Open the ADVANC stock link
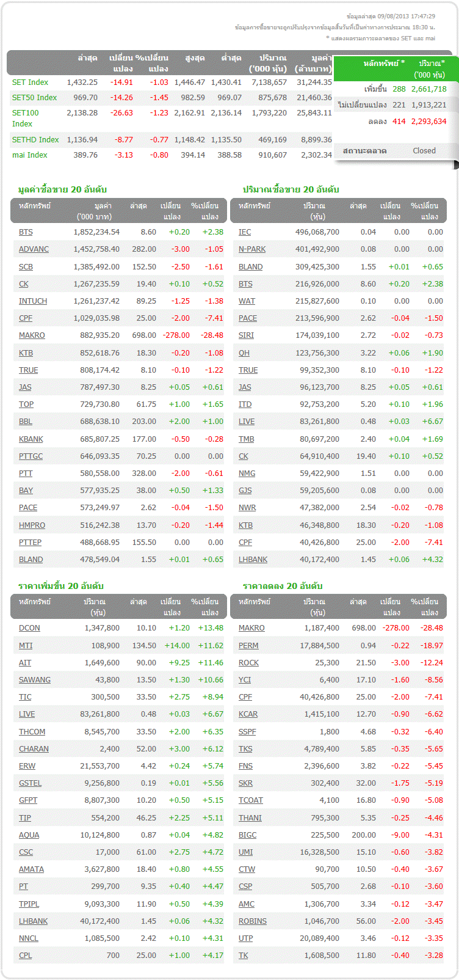The image size is (459, 980). coord(34,249)
